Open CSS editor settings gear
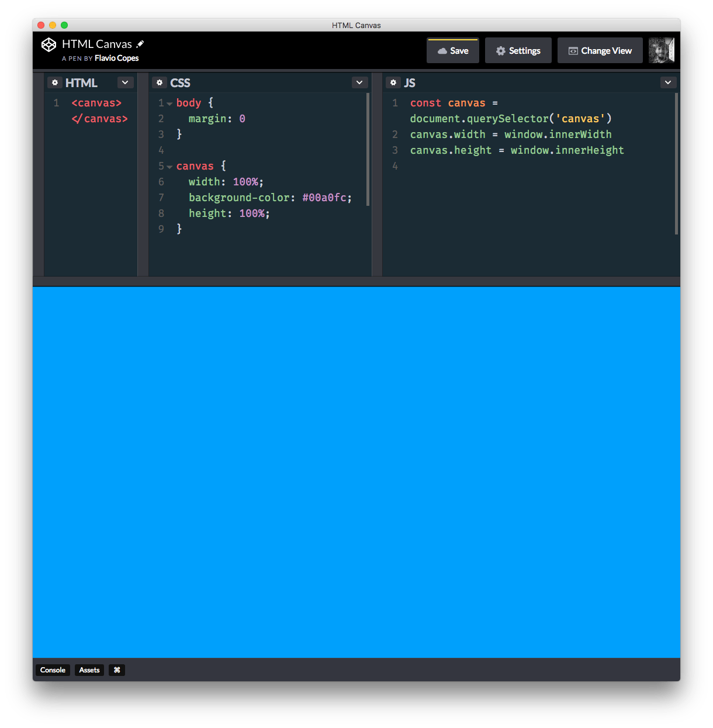The width and height of the screenshot is (713, 728). (160, 83)
